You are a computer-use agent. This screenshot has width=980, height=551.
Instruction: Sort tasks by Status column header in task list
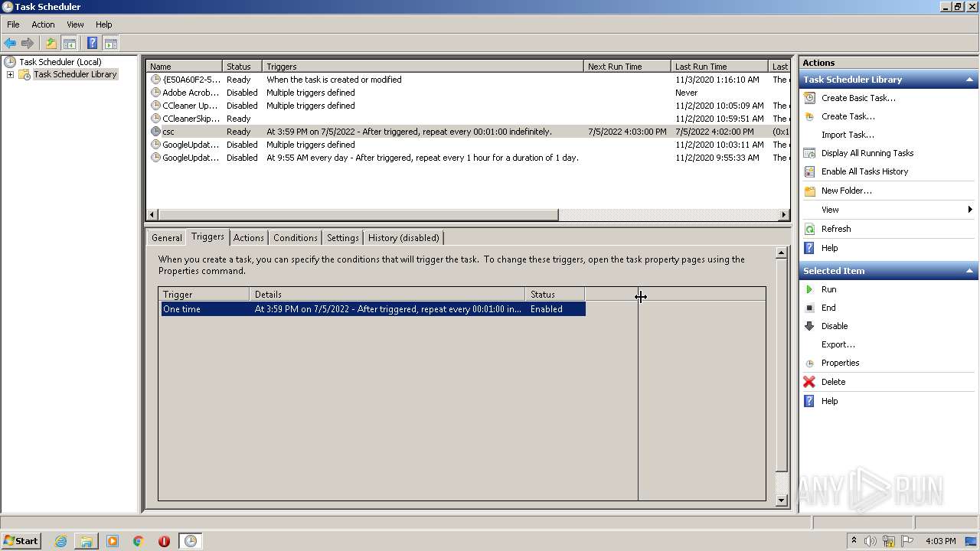pyautogui.click(x=242, y=67)
